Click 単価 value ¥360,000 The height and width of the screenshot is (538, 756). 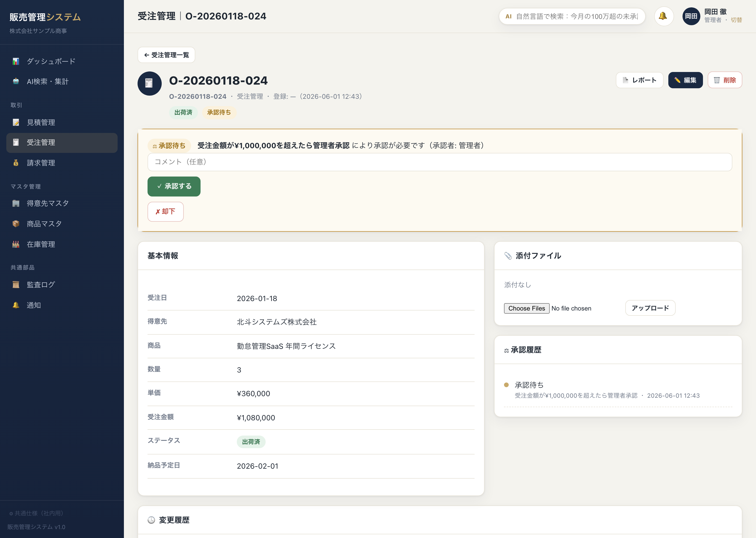(254, 394)
